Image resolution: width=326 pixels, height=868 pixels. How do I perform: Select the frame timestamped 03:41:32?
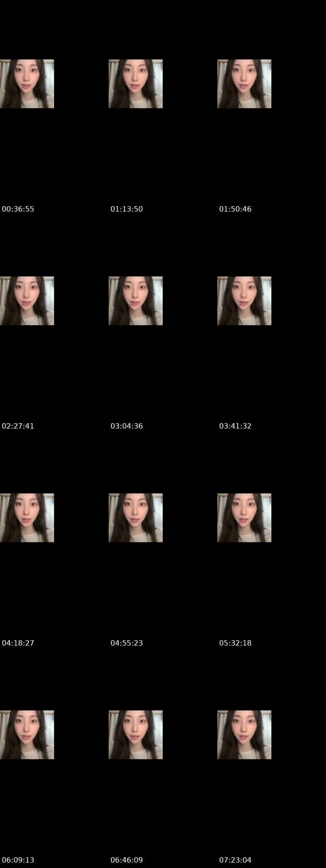pos(244,301)
